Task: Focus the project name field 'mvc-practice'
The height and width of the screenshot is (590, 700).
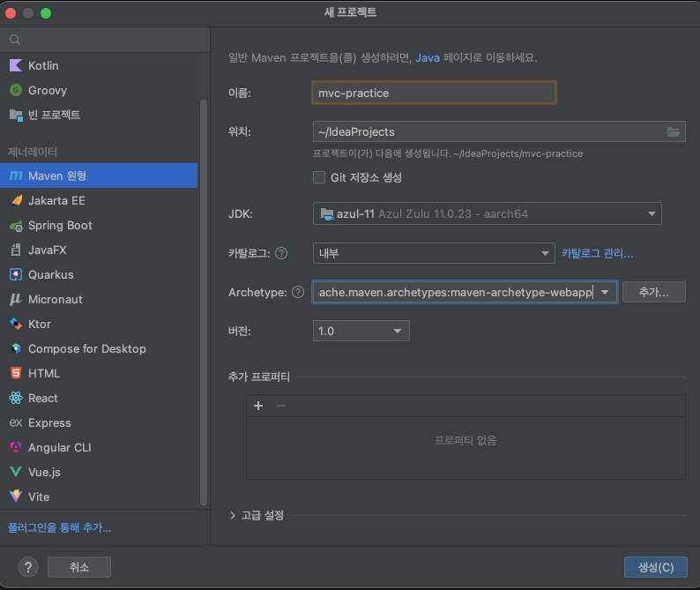Action: (x=434, y=93)
